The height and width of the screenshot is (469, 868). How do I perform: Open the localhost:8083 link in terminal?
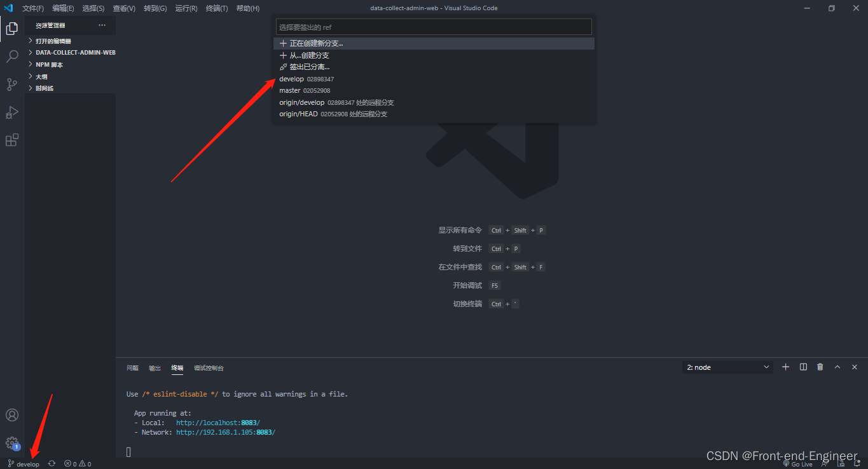pos(218,423)
